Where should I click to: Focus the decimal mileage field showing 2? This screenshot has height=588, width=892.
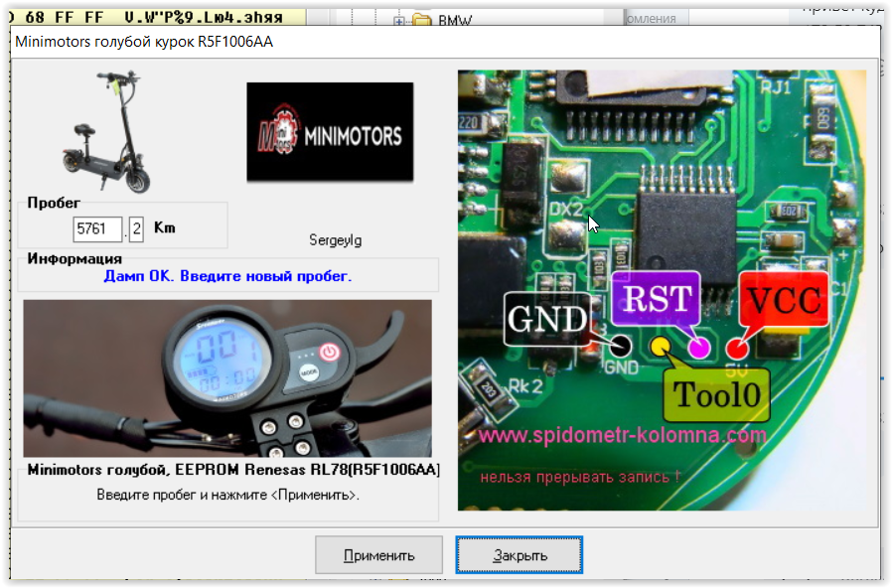click(x=136, y=229)
